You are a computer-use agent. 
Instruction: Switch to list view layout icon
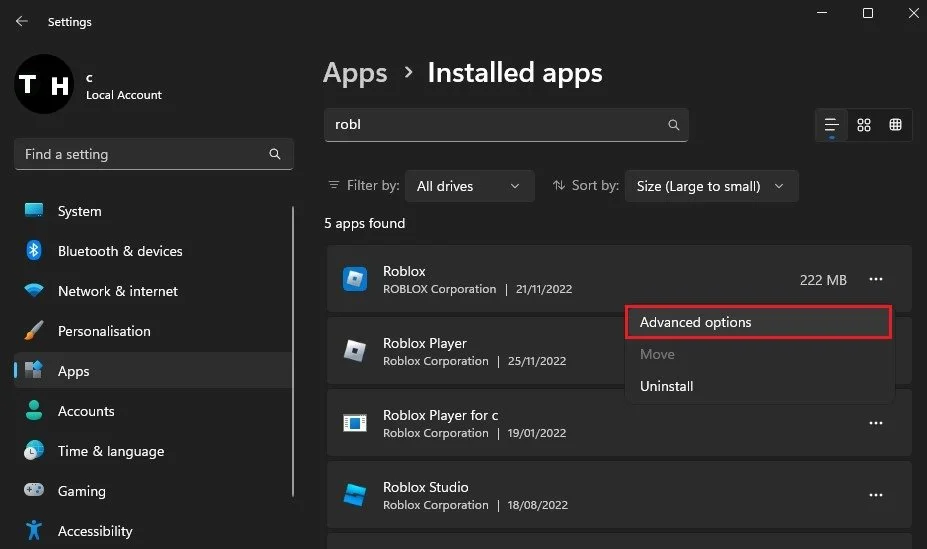coord(831,125)
